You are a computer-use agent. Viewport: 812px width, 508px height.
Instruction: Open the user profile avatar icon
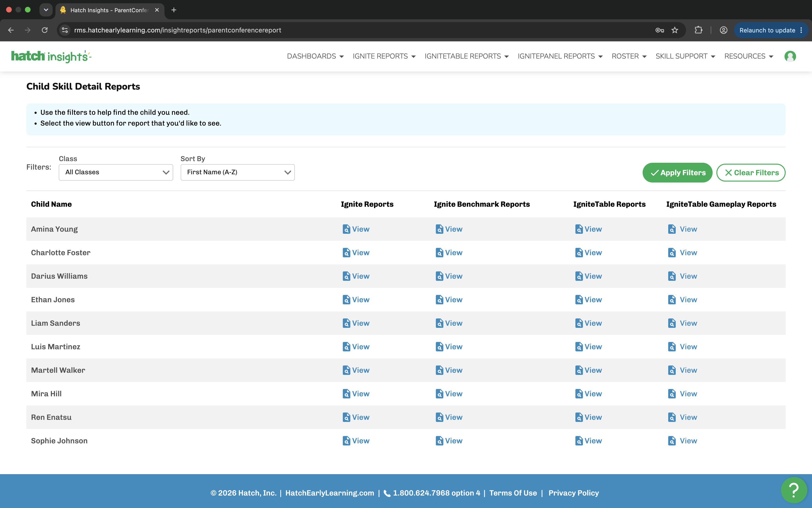pyautogui.click(x=790, y=56)
